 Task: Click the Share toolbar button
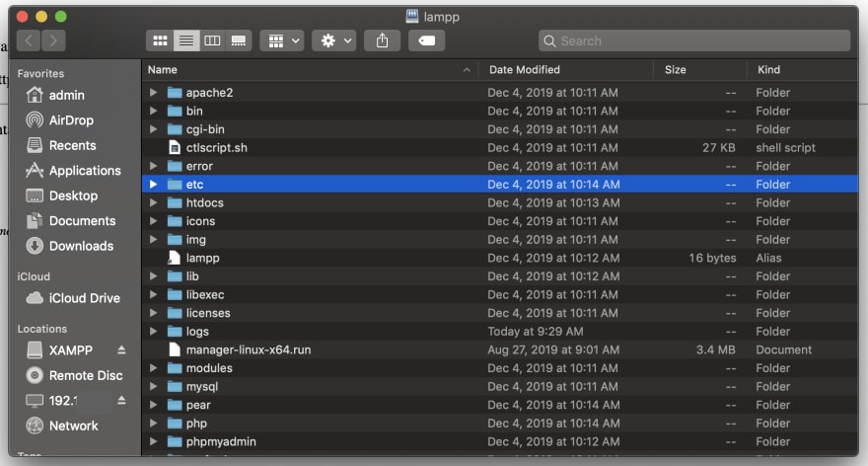click(382, 40)
